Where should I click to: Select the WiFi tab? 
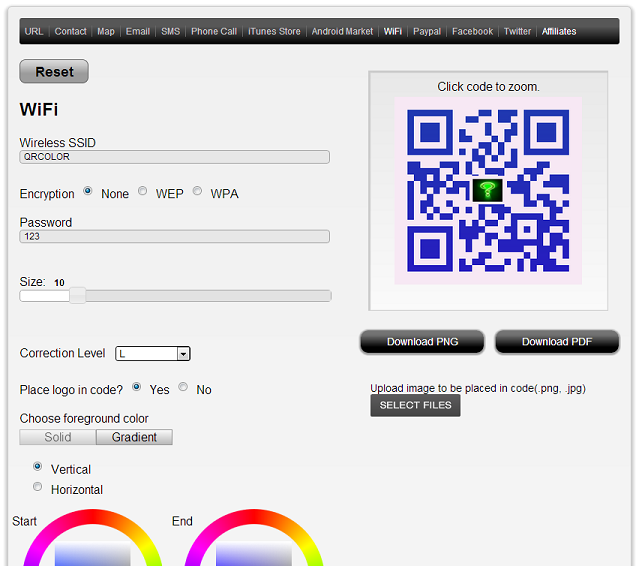393,31
